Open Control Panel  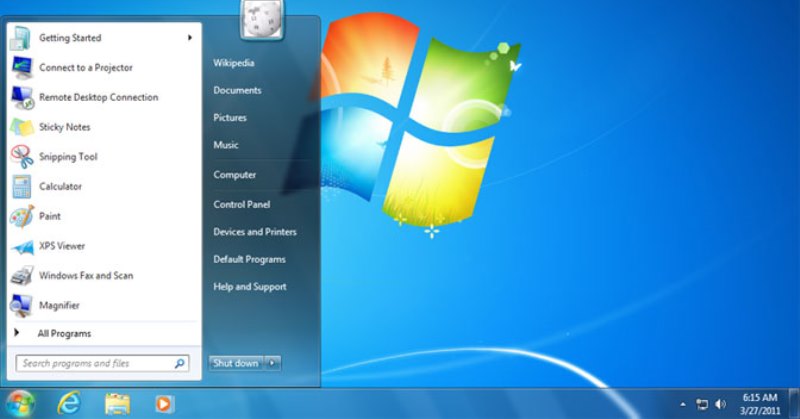(x=241, y=204)
